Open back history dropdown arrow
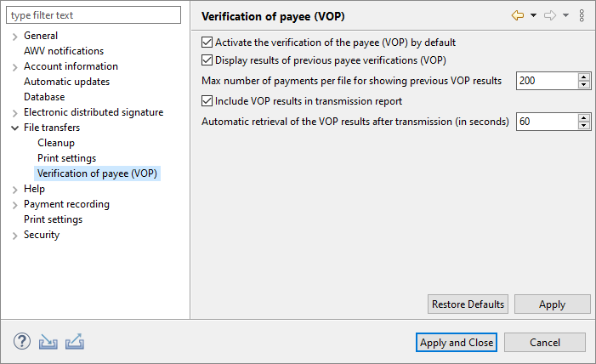Screen dimensions: 596x364 pos(533,16)
